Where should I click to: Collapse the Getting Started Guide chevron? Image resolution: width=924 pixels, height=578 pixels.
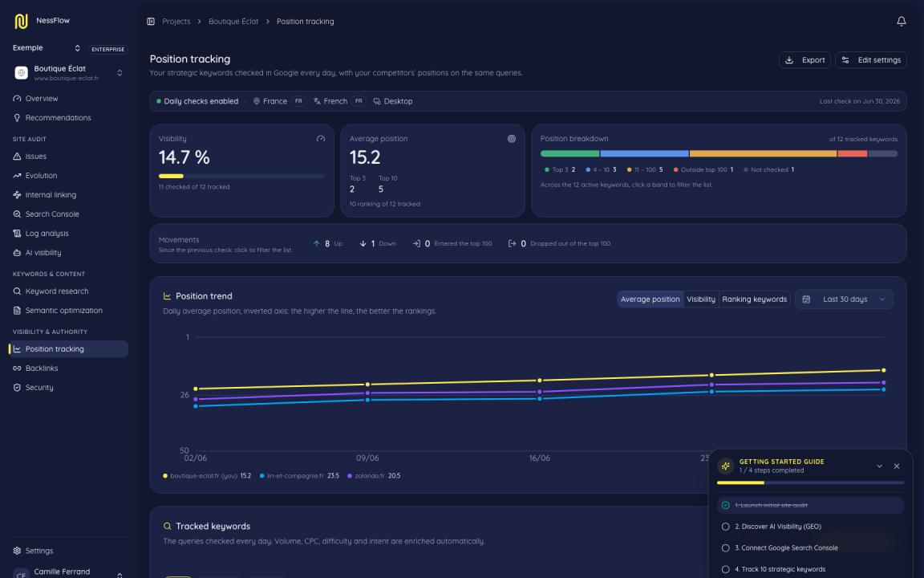pyautogui.click(x=879, y=466)
